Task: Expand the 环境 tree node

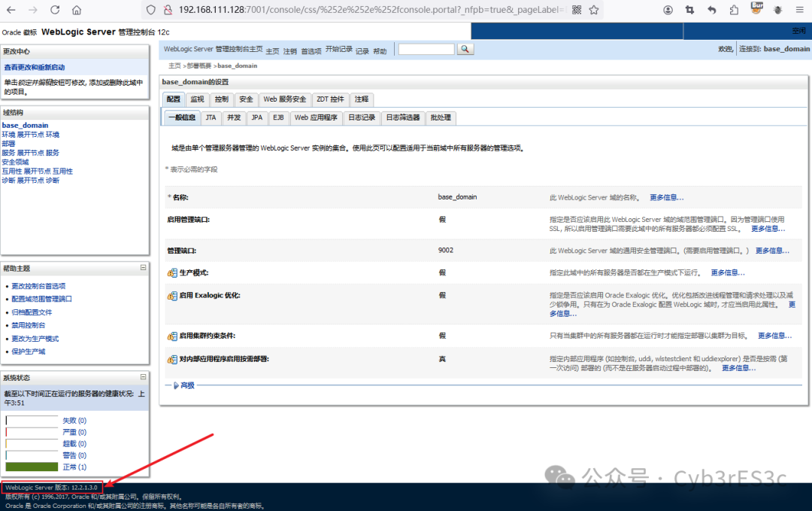Action: point(31,135)
